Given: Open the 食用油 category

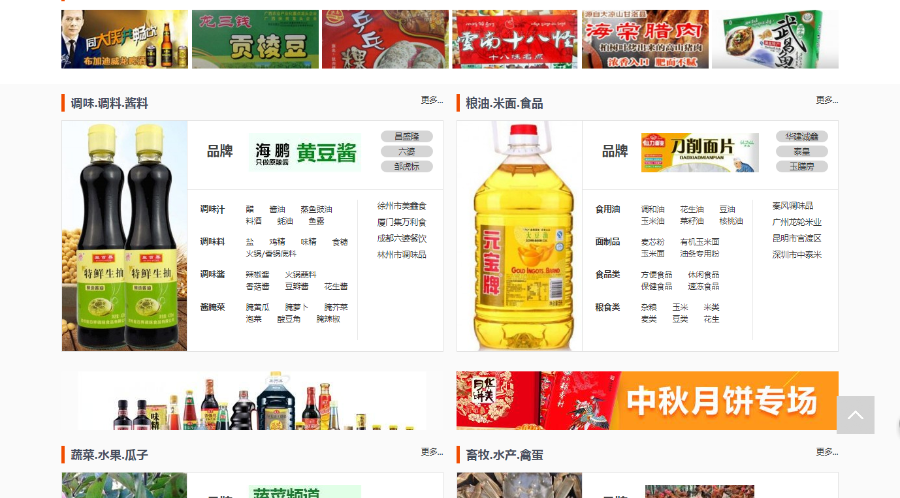Looking at the screenshot, I should (607, 209).
